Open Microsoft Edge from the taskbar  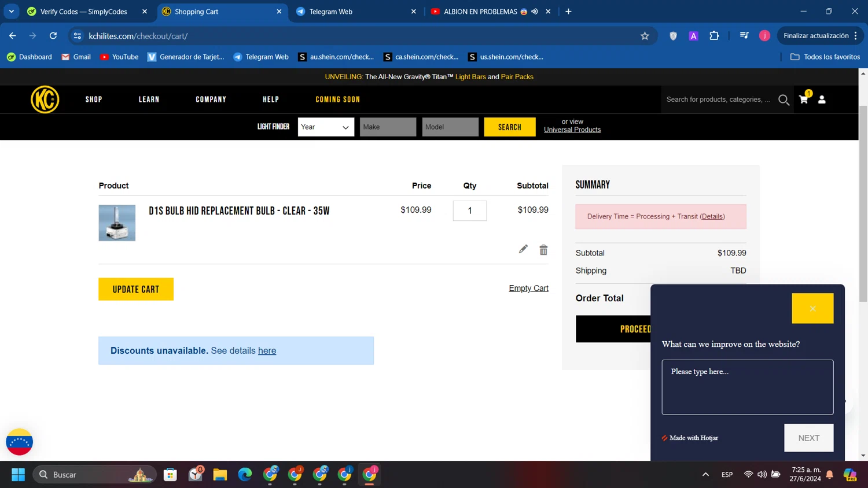coord(245,475)
